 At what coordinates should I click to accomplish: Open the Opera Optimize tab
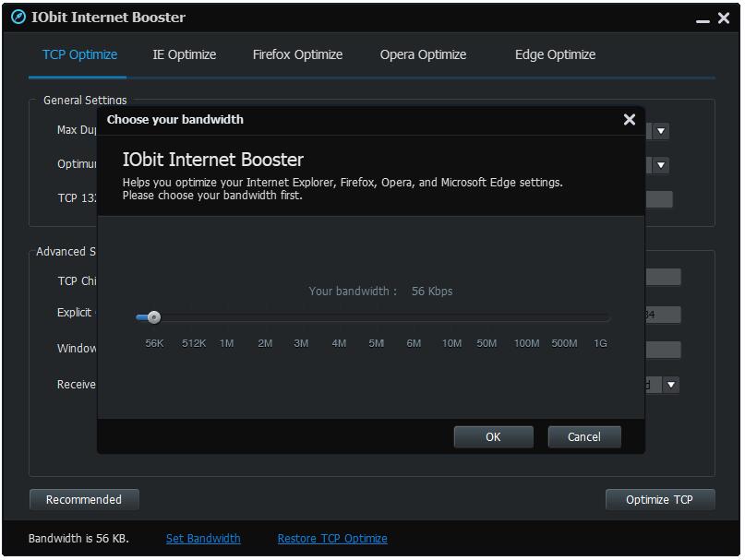pyautogui.click(x=423, y=54)
